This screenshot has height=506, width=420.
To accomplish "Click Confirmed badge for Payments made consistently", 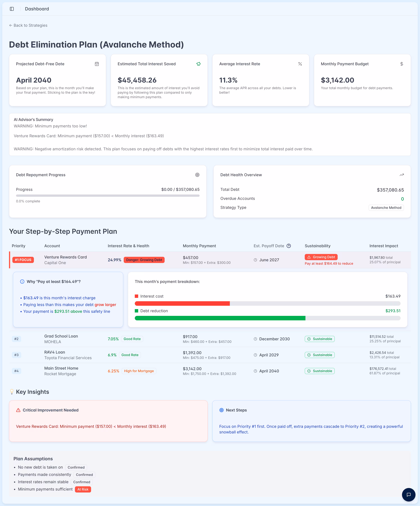I will 84,475.
